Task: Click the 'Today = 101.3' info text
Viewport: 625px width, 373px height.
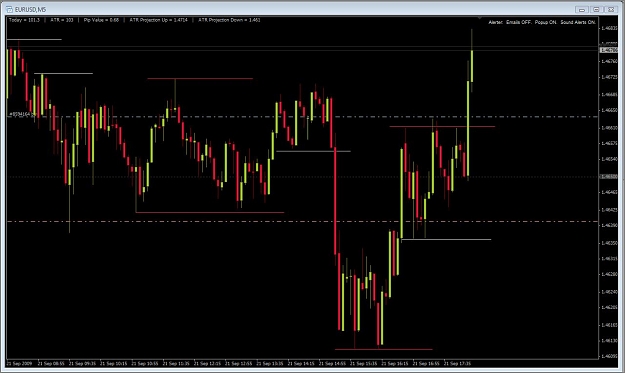Action: (24, 20)
